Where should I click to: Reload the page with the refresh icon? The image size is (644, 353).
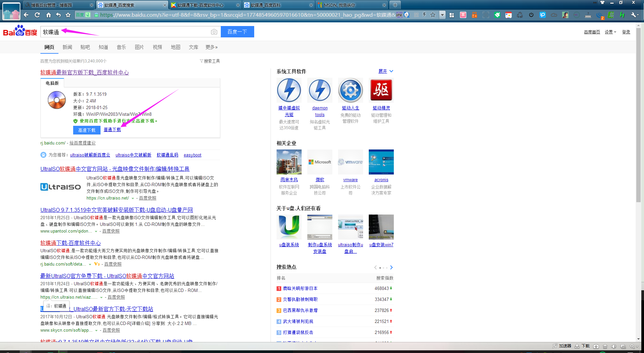click(37, 15)
